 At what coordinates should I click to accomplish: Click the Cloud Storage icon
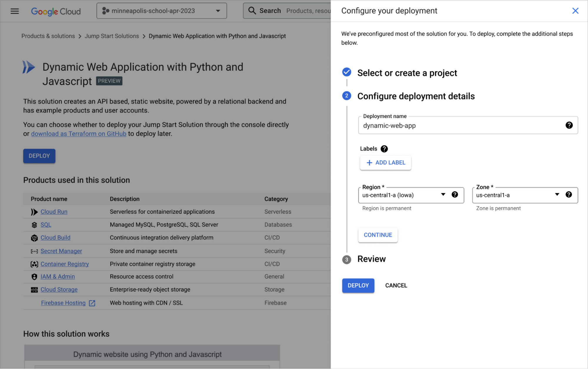tap(34, 290)
